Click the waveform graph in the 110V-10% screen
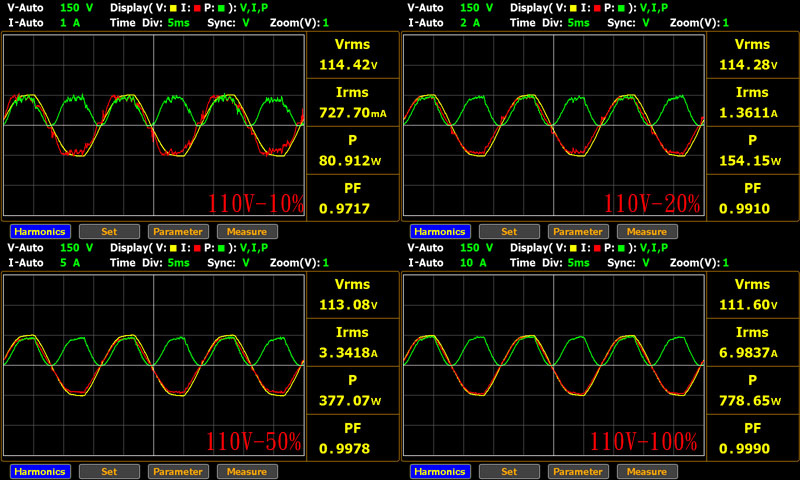800x480 pixels. (x=154, y=125)
